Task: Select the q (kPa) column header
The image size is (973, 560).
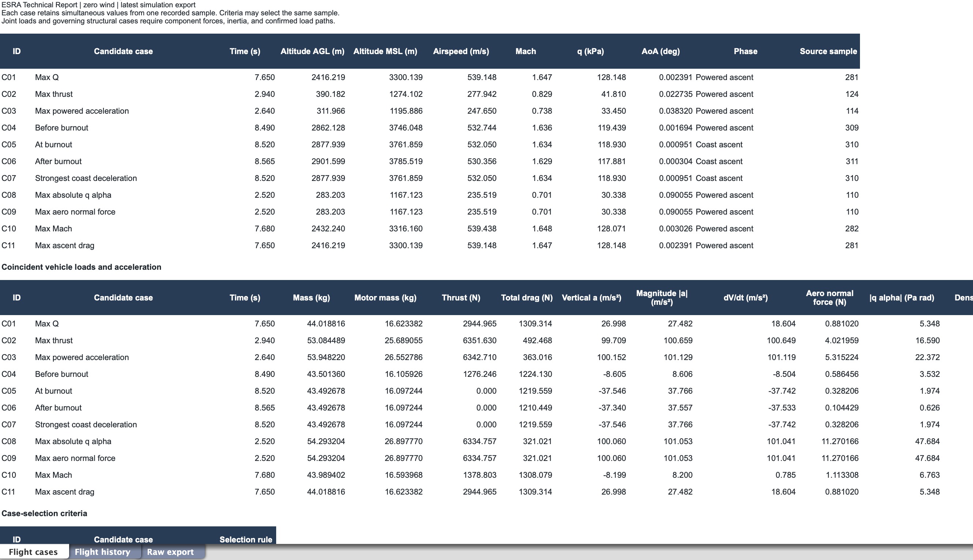Action: (x=590, y=51)
